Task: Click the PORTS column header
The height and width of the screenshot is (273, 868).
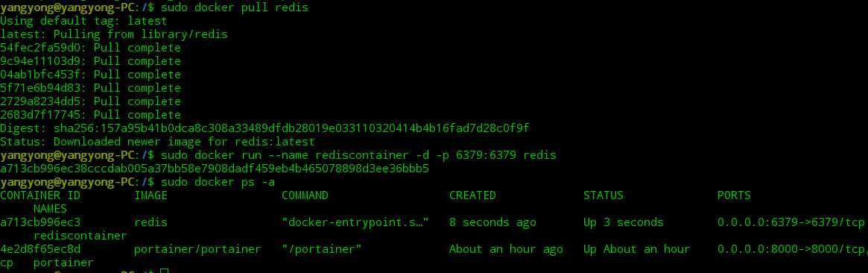Action: (x=734, y=195)
